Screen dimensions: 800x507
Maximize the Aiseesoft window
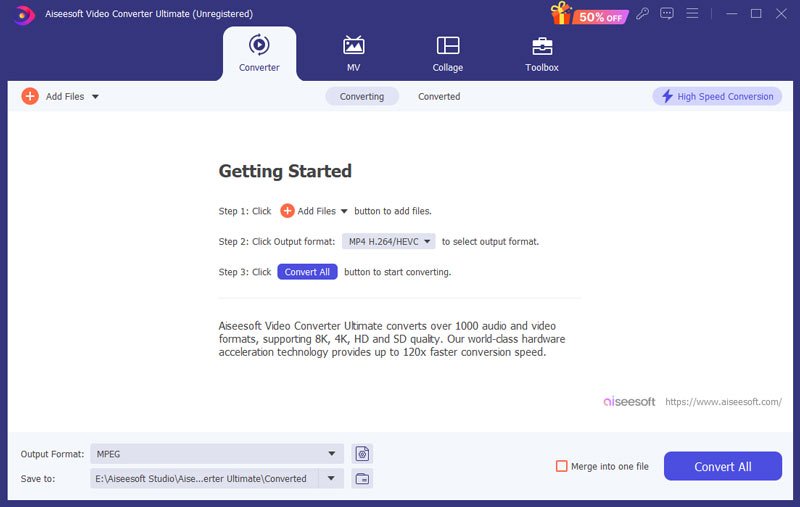pyautogui.click(x=756, y=14)
